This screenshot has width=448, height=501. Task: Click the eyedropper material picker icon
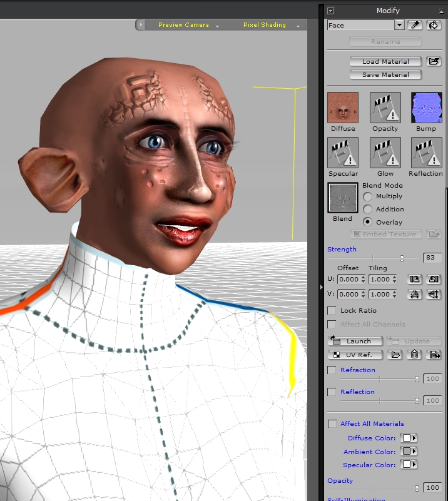click(x=415, y=25)
